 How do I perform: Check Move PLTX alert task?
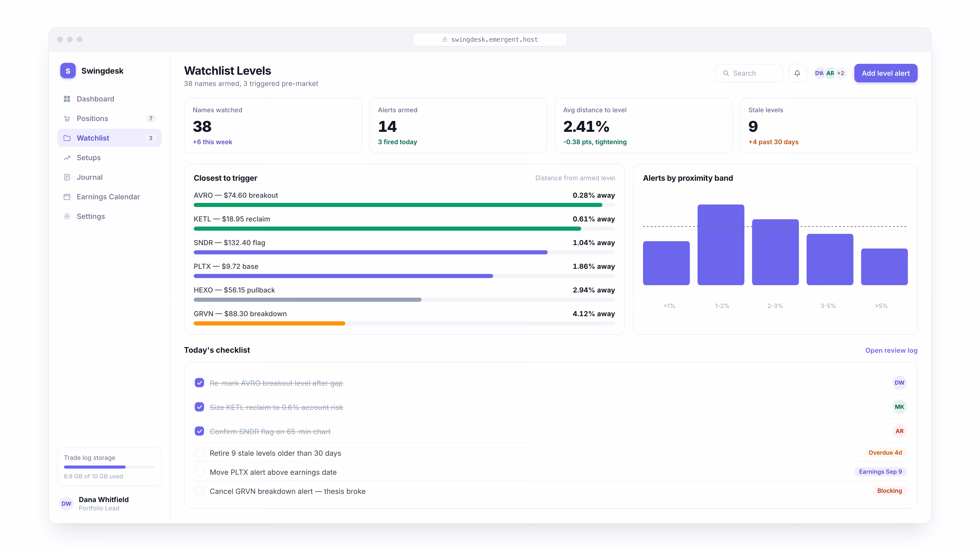coord(199,471)
